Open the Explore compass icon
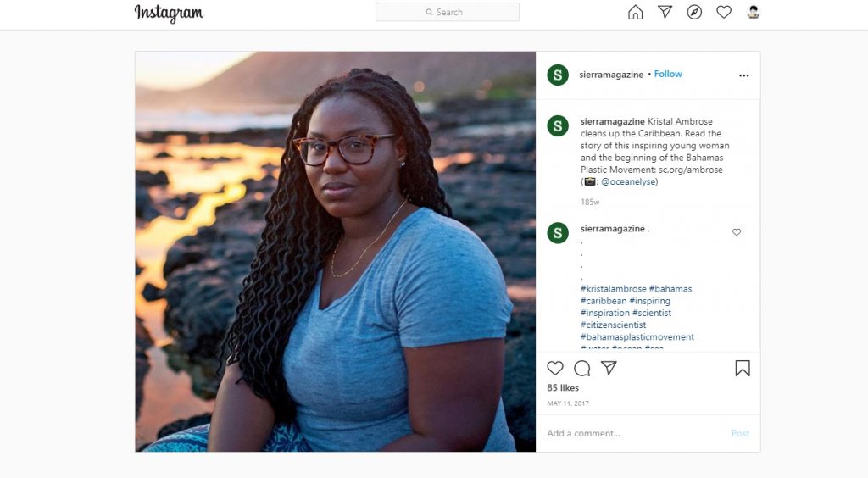This screenshot has width=868, height=478. click(x=694, y=13)
